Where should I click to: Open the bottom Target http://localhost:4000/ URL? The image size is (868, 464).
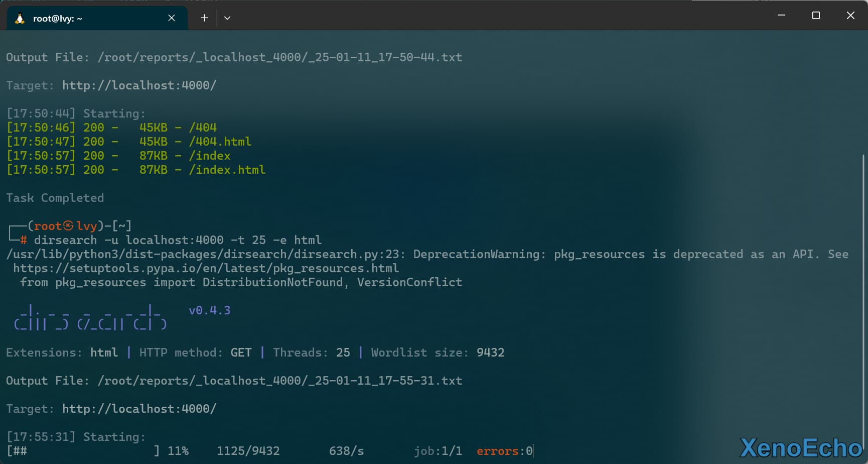[x=139, y=409]
